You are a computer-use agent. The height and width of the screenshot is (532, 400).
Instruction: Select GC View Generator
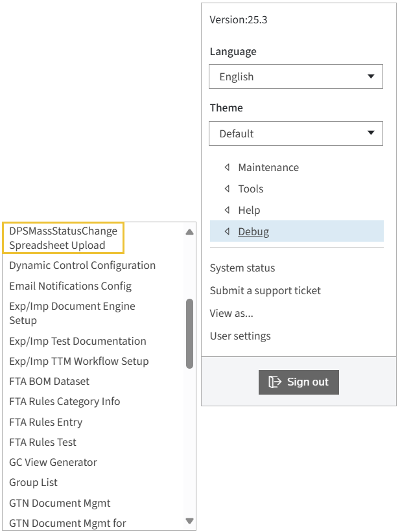(x=53, y=462)
